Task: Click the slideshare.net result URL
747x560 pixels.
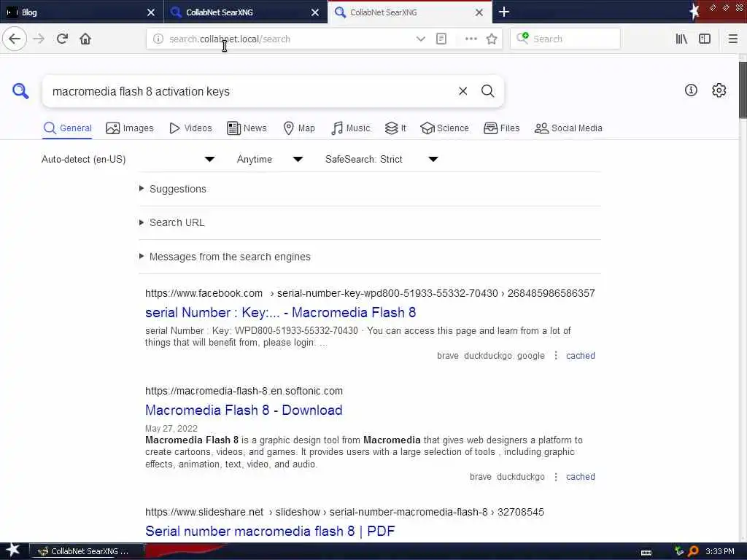Action: (x=344, y=512)
